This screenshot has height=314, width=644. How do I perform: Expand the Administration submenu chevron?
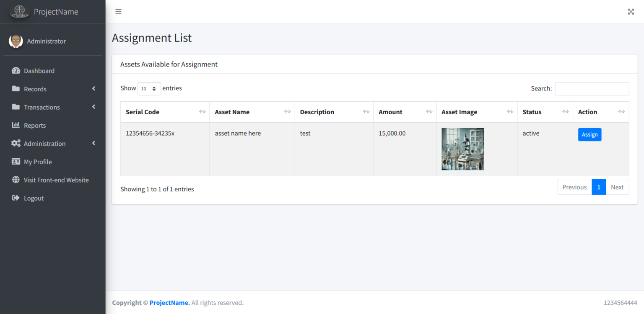pos(94,143)
